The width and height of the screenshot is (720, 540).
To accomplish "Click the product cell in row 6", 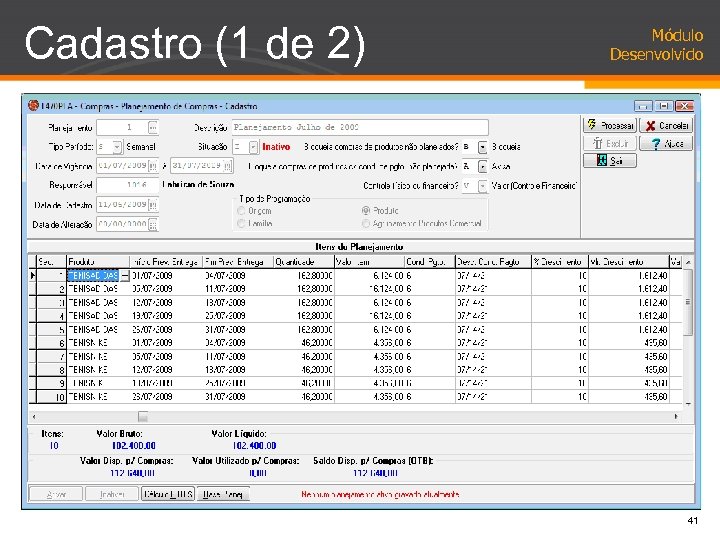I will [x=98, y=343].
